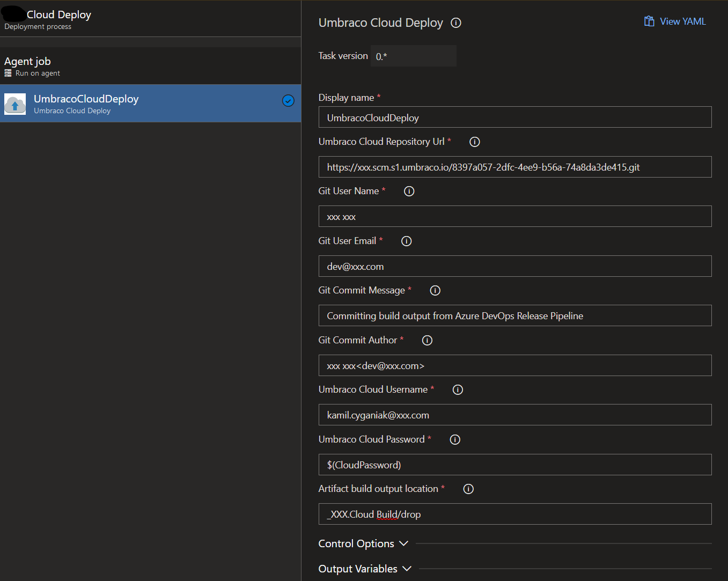Click info icon beside Umbraco Cloud Password
The width and height of the screenshot is (728, 581).
tap(455, 439)
